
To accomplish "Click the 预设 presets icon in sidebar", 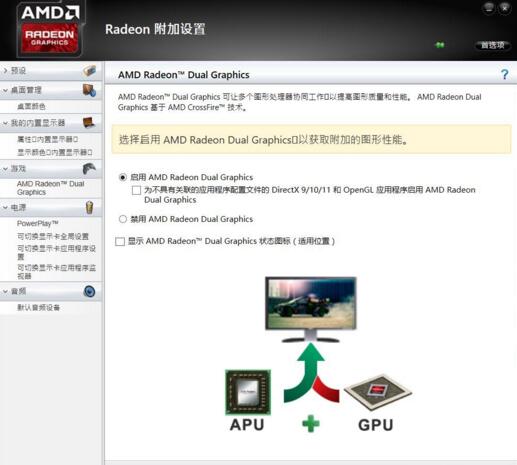I will (x=89, y=71).
